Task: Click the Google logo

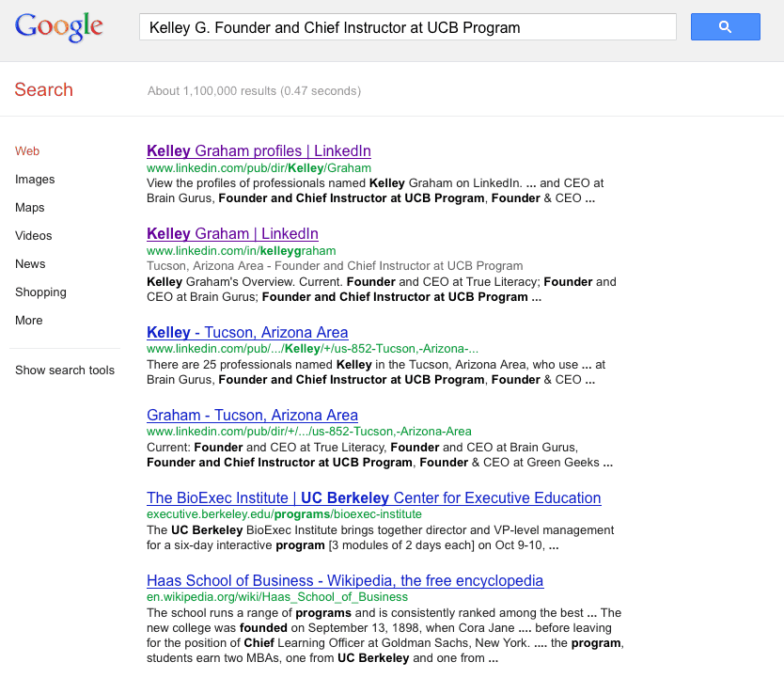Action: 58,27
